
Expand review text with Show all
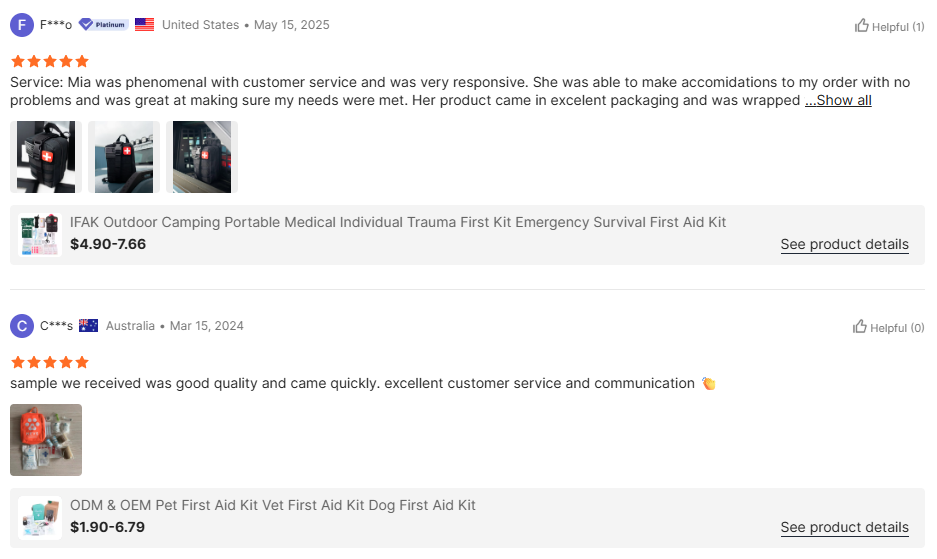[x=838, y=100]
